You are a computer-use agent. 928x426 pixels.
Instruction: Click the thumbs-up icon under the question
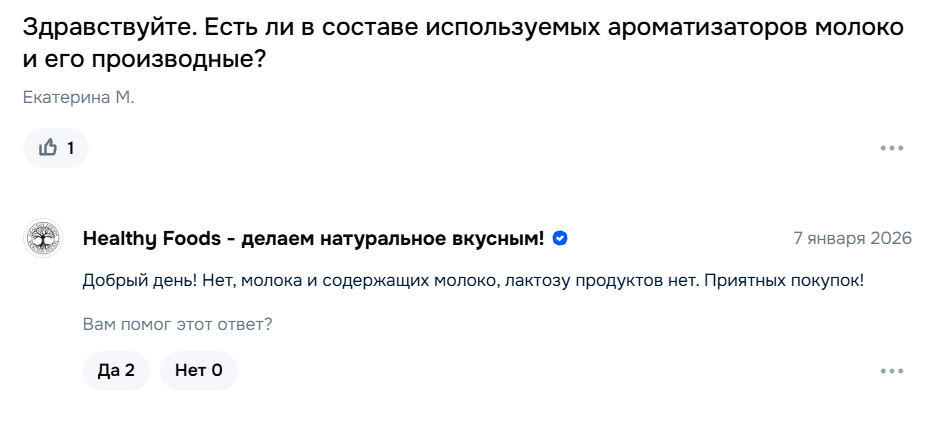[x=47, y=148]
